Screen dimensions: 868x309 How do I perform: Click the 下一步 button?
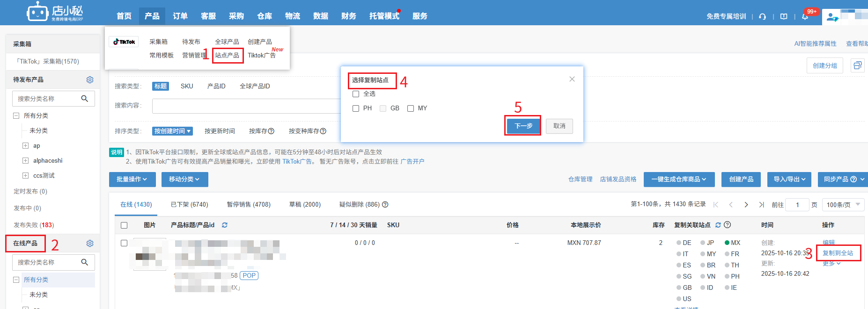523,126
